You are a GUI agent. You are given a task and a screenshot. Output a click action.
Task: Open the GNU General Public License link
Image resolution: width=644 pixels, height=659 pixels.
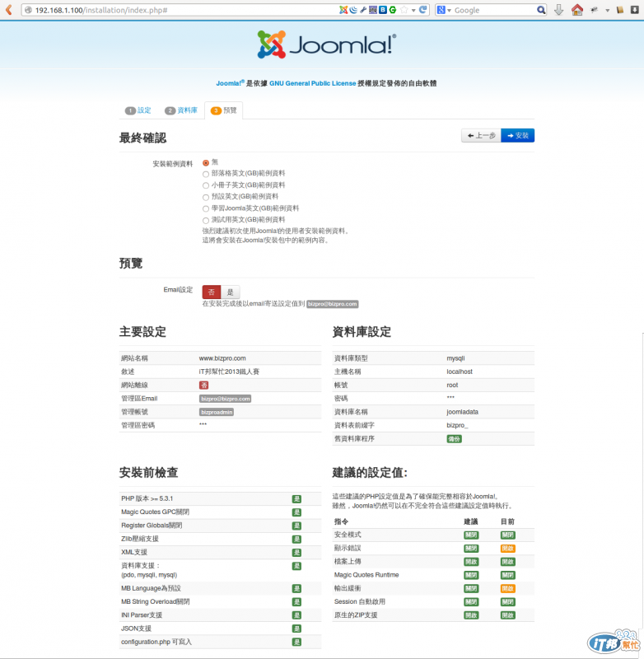point(313,83)
